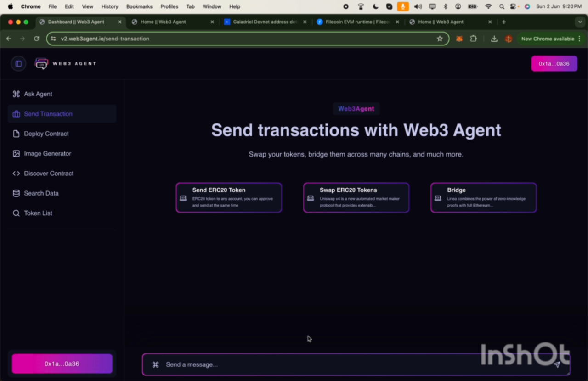This screenshot has width=588, height=381.
Task: Open the volume control in menu bar
Action: tap(418, 6)
